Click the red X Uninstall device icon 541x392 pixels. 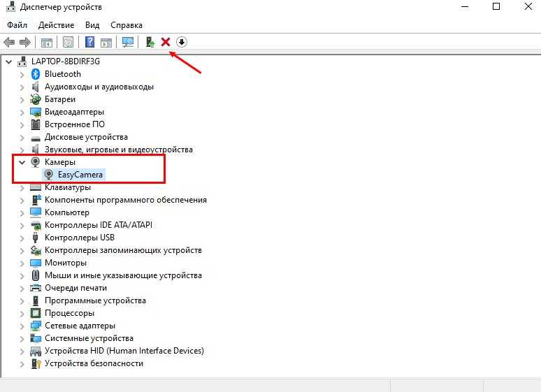pyautogui.click(x=166, y=42)
